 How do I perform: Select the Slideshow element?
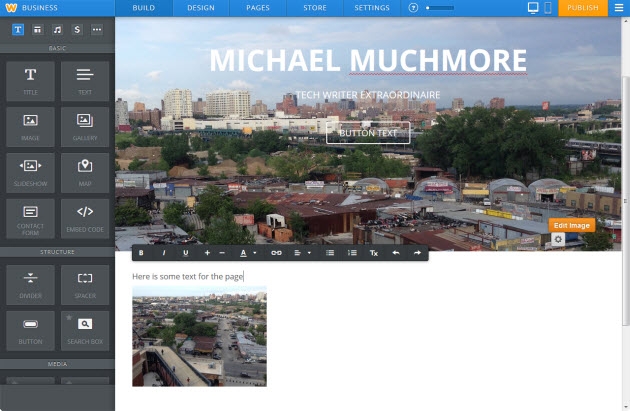pos(30,171)
